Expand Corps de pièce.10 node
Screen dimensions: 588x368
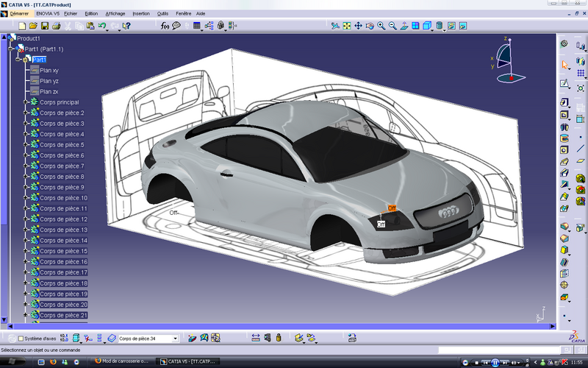click(x=25, y=199)
